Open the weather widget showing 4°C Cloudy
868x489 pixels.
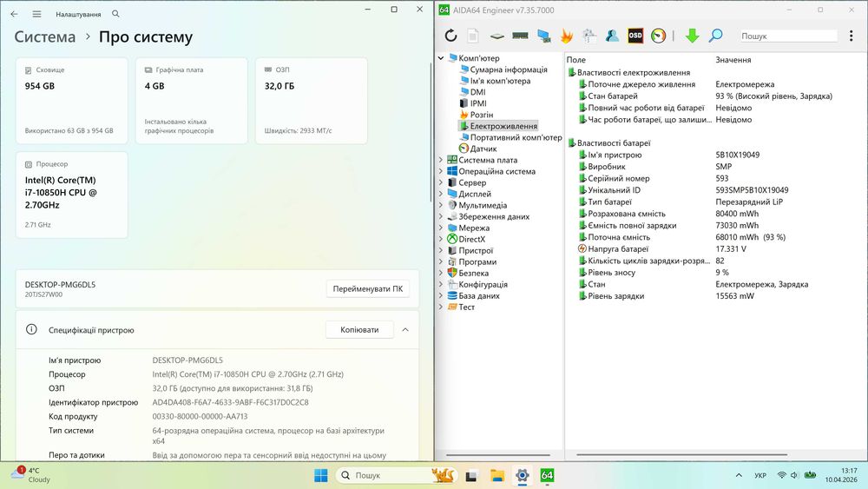point(31,474)
